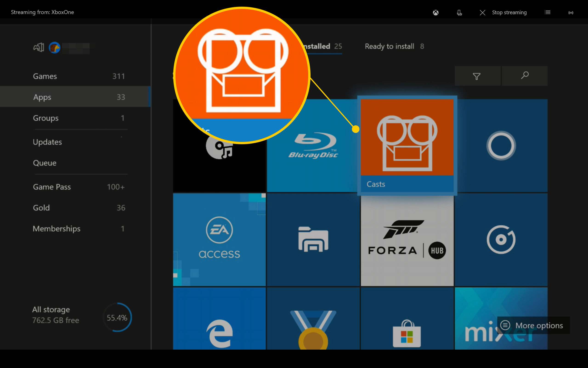The image size is (588, 368).
Task: Open Game Pass in the sidebar
Action: click(x=75, y=187)
